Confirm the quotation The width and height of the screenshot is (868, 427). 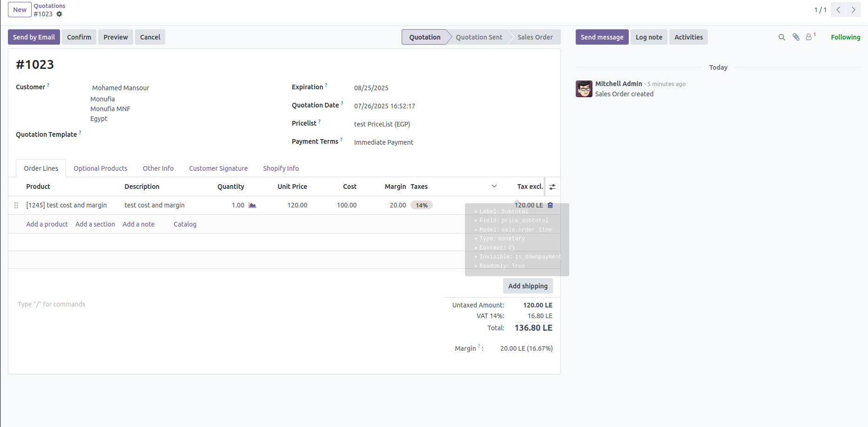tap(79, 37)
